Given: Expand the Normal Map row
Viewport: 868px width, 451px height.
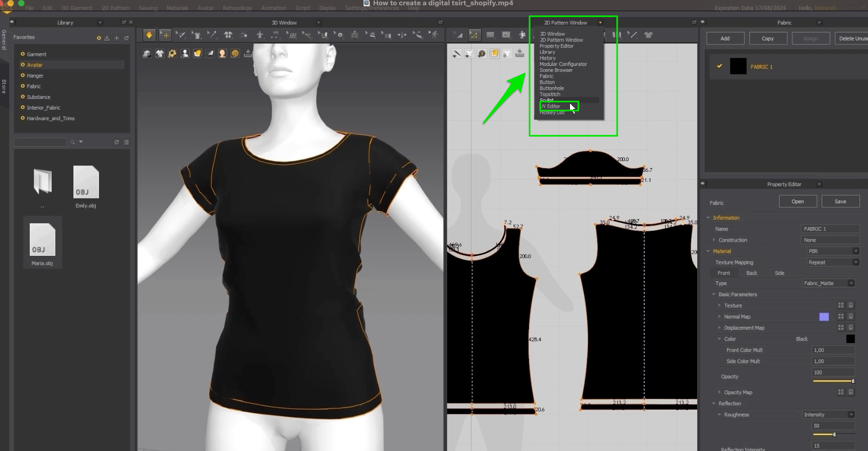Looking at the screenshot, I should (x=720, y=316).
